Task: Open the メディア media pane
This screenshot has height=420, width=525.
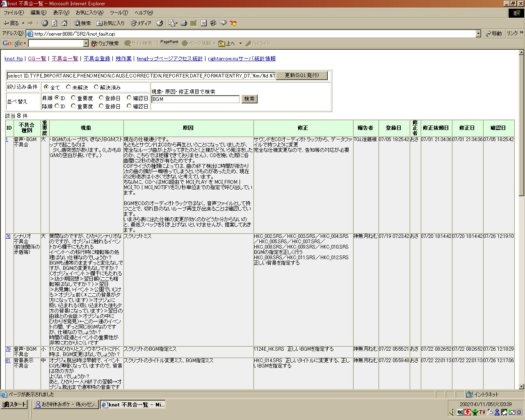Action: pyautogui.click(x=141, y=23)
